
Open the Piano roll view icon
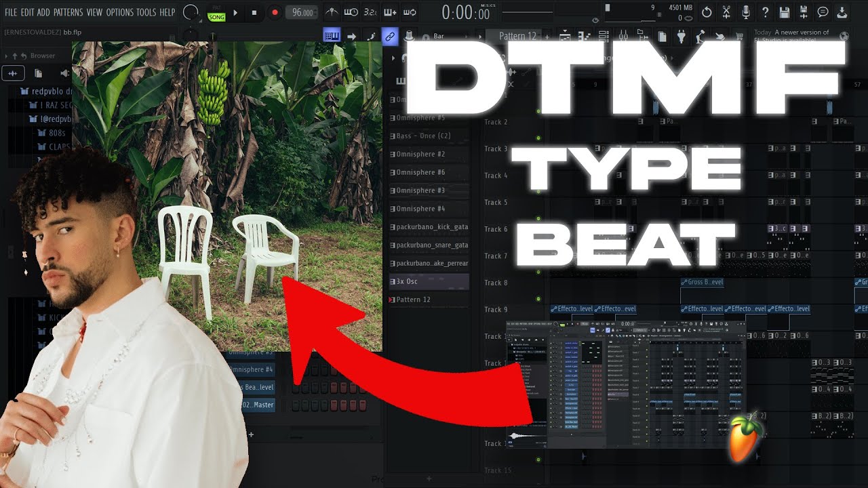pyautogui.click(x=585, y=36)
